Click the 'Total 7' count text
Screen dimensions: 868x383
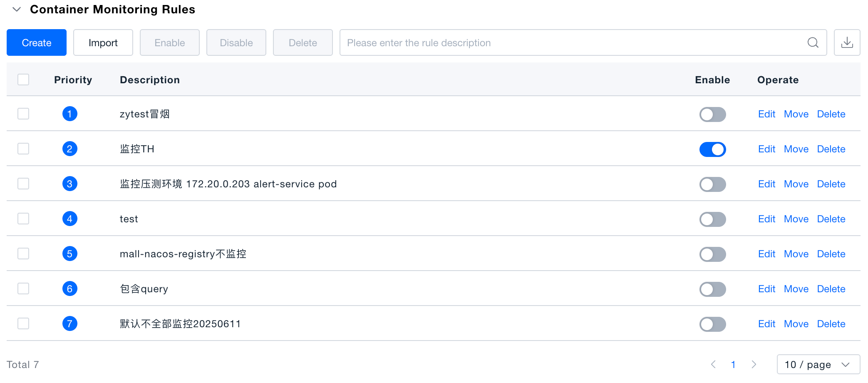click(23, 365)
